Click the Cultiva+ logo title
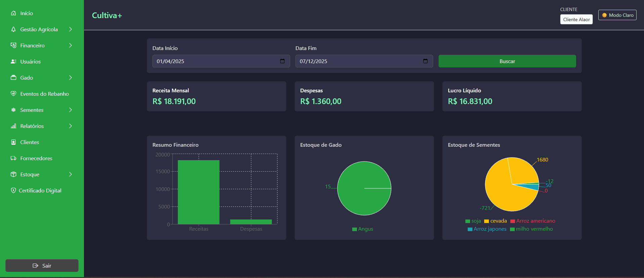 pyautogui.click(x=107, y=15)
